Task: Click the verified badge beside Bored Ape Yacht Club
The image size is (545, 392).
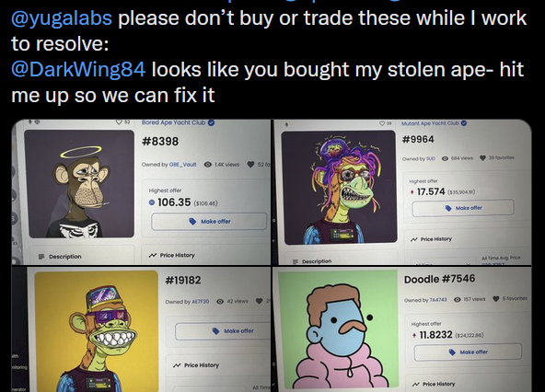Action: coord(211,122)
